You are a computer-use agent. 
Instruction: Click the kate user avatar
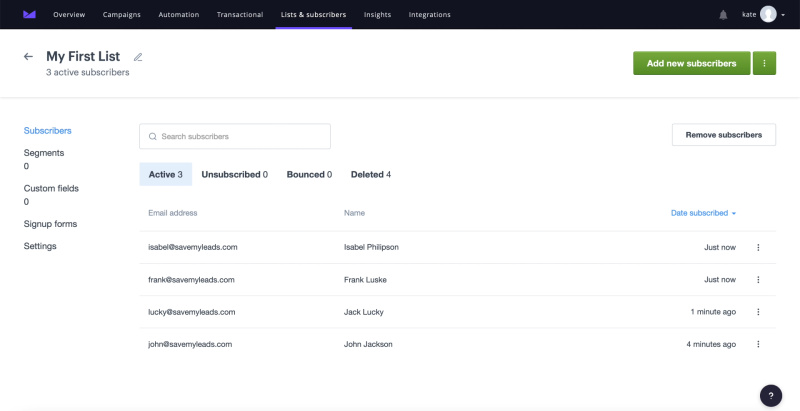pyautogui.click(x=768, y=14)
